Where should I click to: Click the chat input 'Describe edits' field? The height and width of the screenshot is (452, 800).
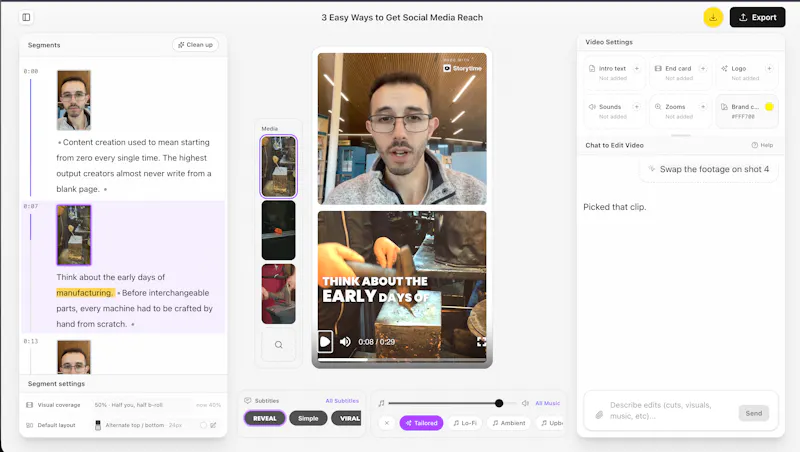click(671, 410)
